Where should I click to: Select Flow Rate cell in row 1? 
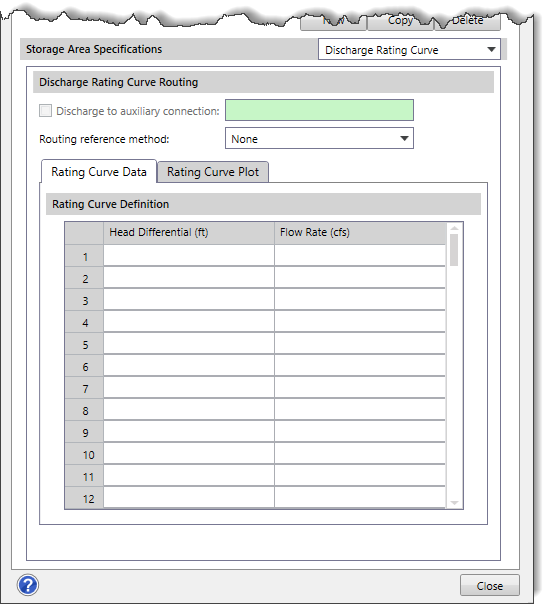tap(360, 255)
